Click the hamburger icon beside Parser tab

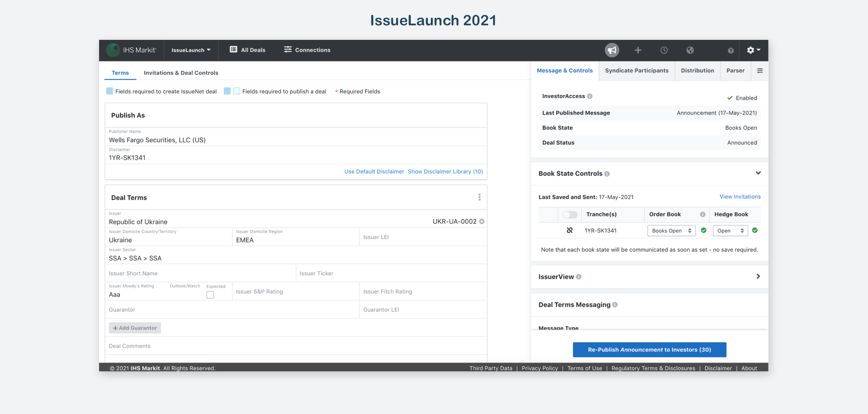(760, 71)
